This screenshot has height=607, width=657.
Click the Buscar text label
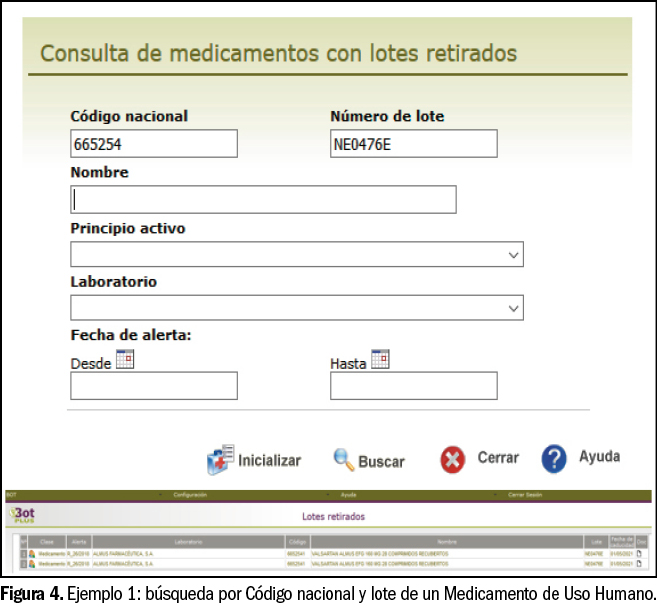point(381,461)
